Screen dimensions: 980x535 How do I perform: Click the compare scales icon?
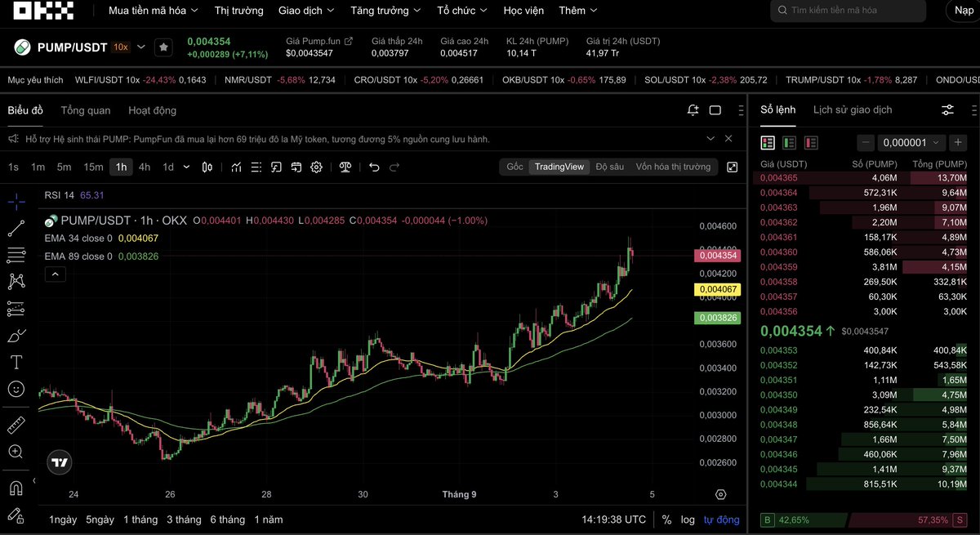[345, 167]
